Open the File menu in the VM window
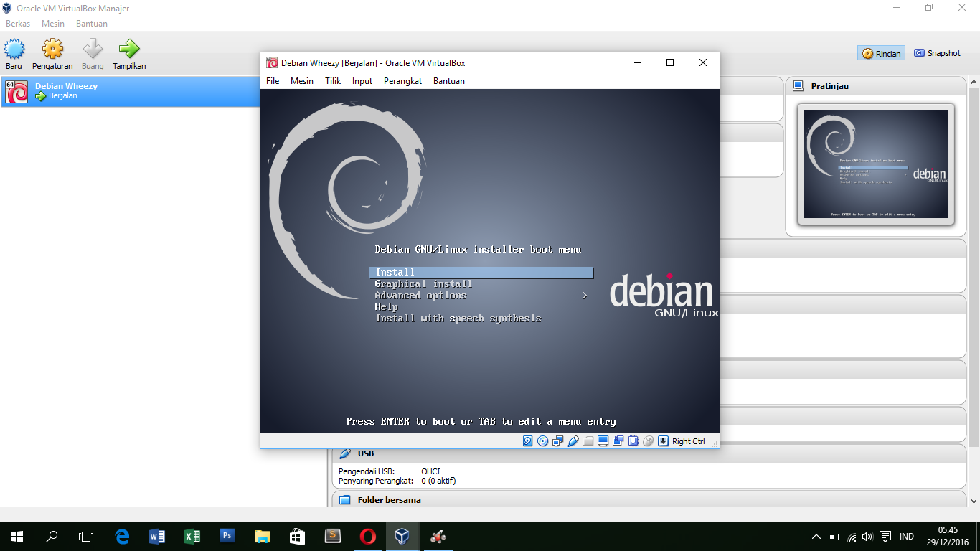Screen dimensions: 980x551 click(x=273, y=81)
